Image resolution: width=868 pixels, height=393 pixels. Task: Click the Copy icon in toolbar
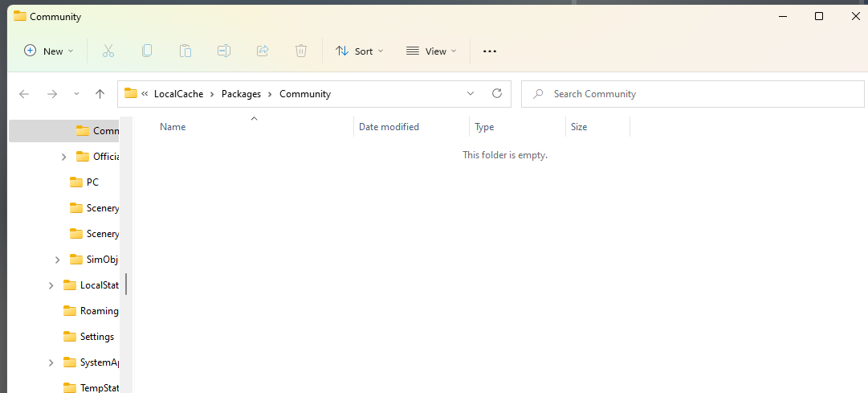[147, 51]
